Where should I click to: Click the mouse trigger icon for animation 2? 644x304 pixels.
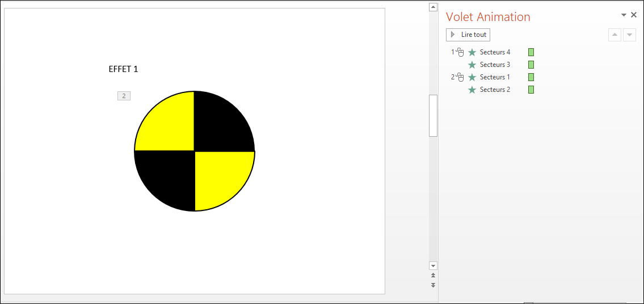click(460, 77)
